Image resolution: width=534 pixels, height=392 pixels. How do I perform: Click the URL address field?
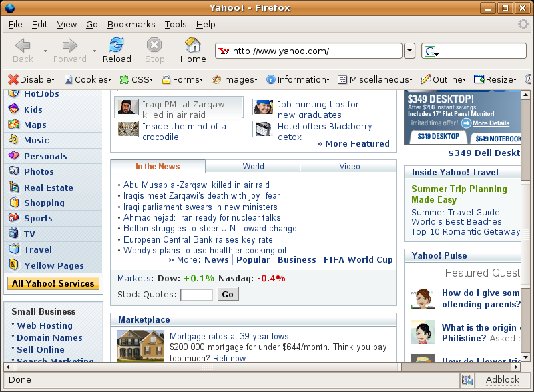click(308, 51)
